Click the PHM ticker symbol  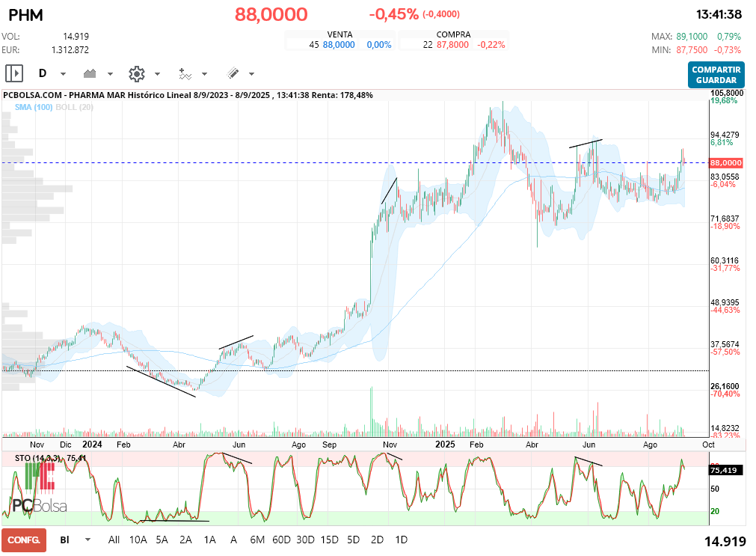(x=26, y=15)
